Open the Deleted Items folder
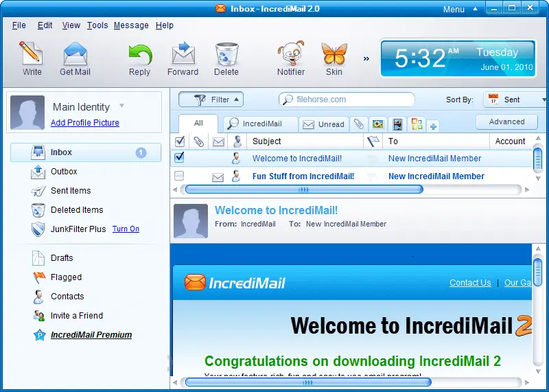The height and width of the screenshot is (392, 549). 76,210
